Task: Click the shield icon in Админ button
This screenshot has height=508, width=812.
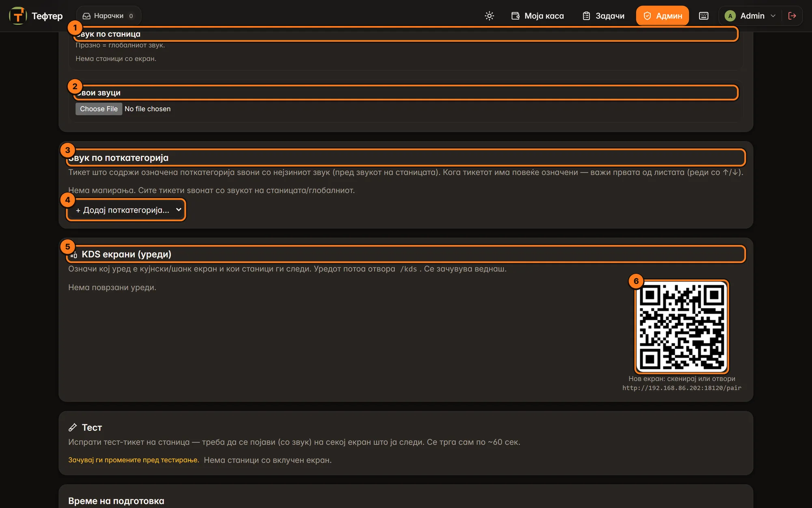Action: (647, 16)
